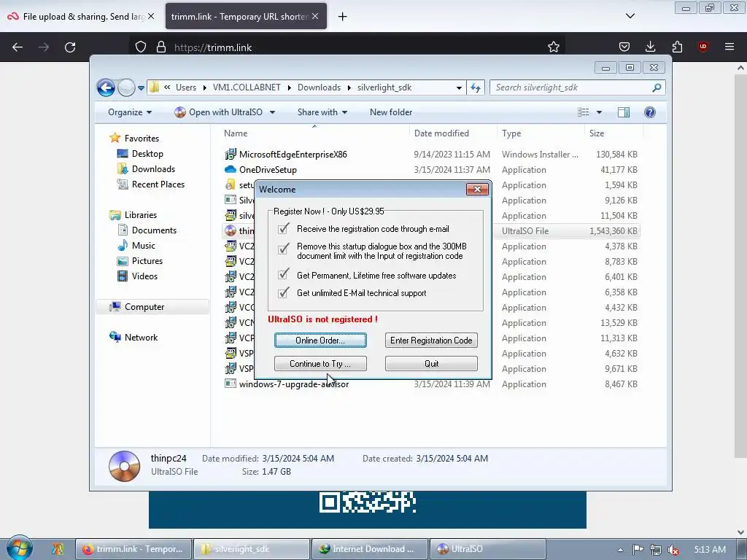Click VM1.COLLABNET in the breadcrumb
Screen dimensions: 747x560
(x=247, y=87)
